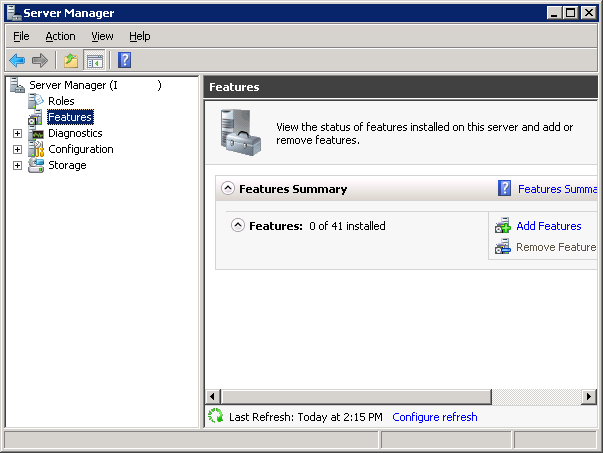Click the Features toolbox server image
603x453 pixels.
(x=241, y=133)
